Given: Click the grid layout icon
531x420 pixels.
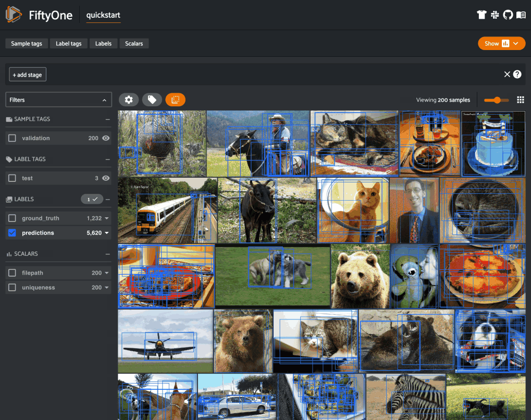Looking at the screenshot, I should (x=521, y=100).
